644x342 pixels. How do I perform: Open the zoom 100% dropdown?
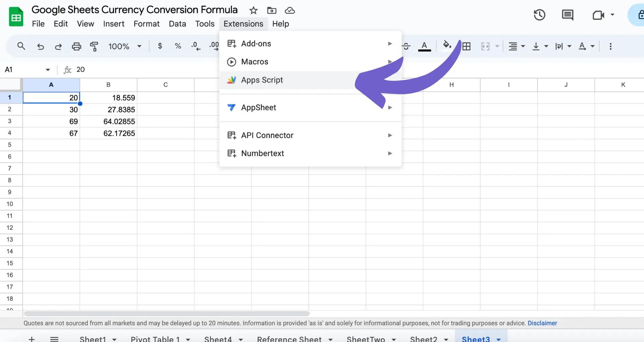point(125,46)
